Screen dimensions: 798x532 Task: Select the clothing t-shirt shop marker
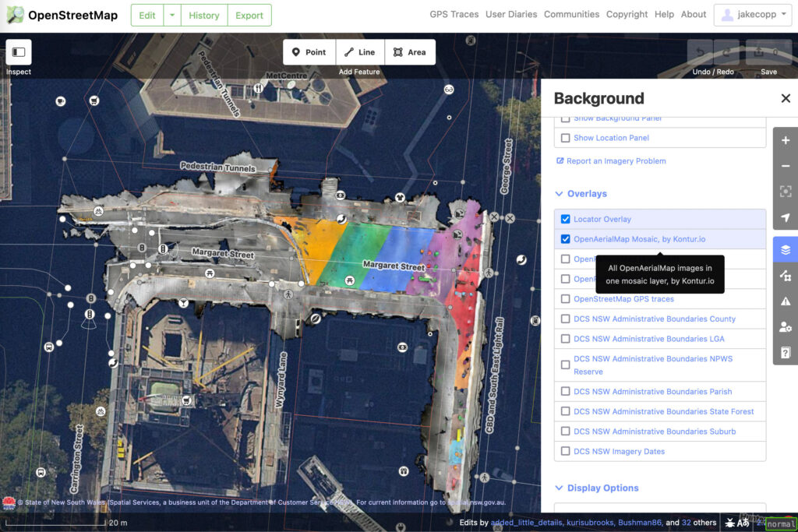coord(400,197)
